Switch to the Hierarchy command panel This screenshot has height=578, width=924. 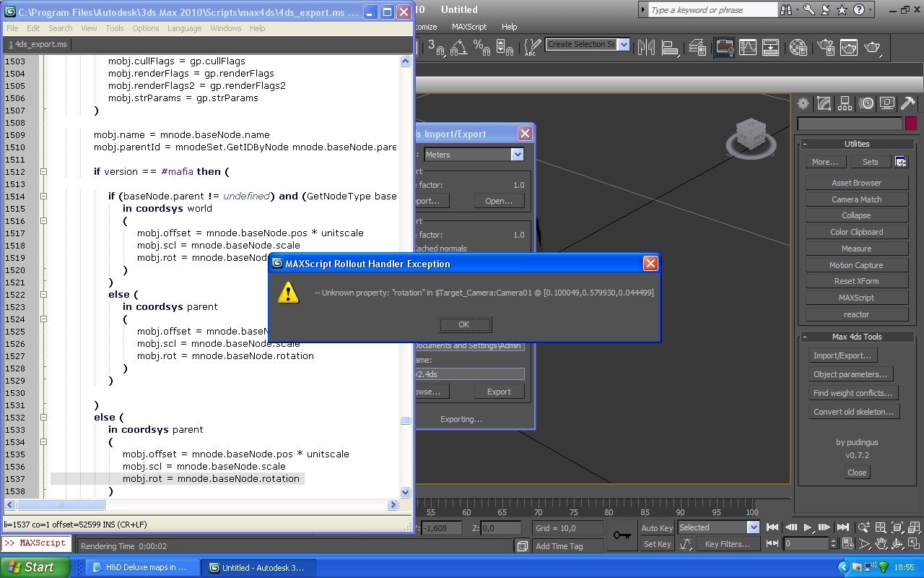[x=845, y=104]
